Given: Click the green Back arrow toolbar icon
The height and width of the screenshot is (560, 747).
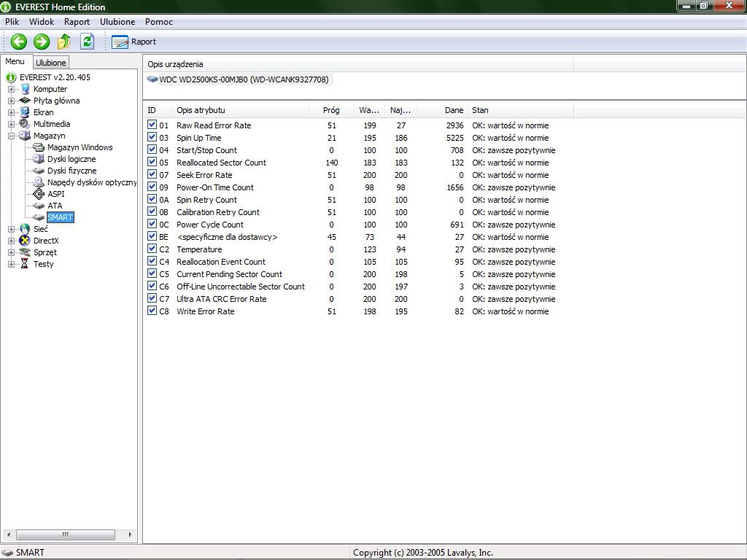Looking at the screenshot, I should (x=19, y=42).
